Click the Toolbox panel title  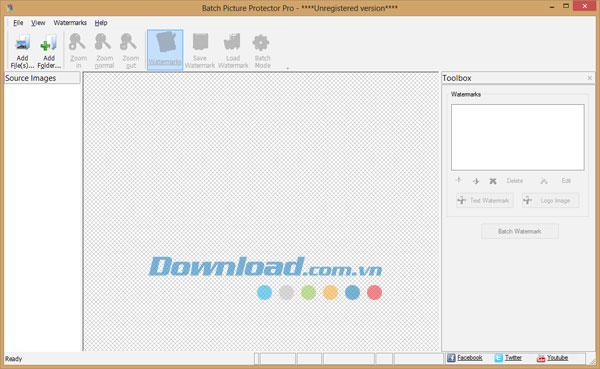(x=457, y=78)
